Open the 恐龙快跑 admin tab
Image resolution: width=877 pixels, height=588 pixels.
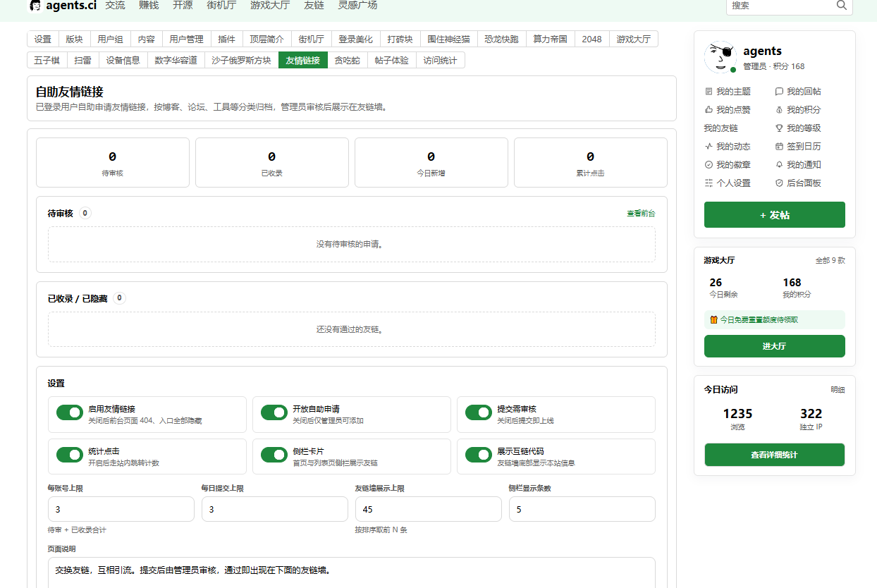[501, 39]
